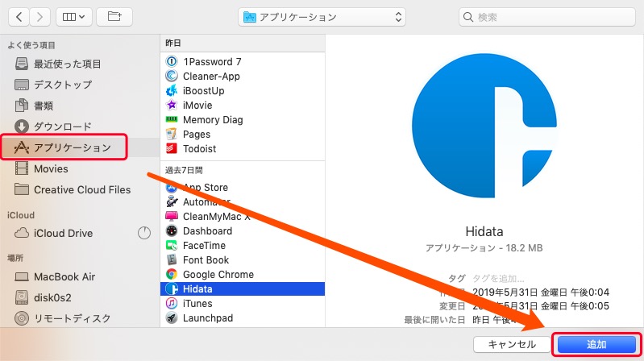Select the Dashboard gauge icon
Viewport: 644px width, 361px height.
click(x=171, y=230)
